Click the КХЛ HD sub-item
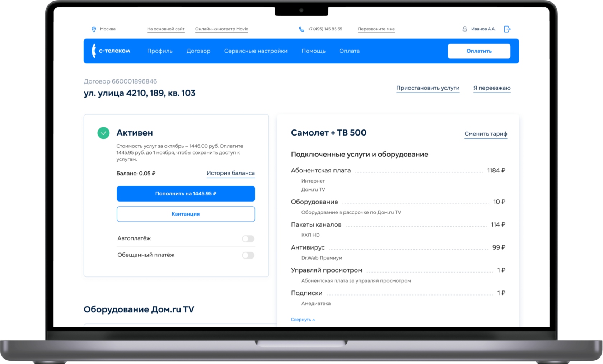 tap(310, 235)
